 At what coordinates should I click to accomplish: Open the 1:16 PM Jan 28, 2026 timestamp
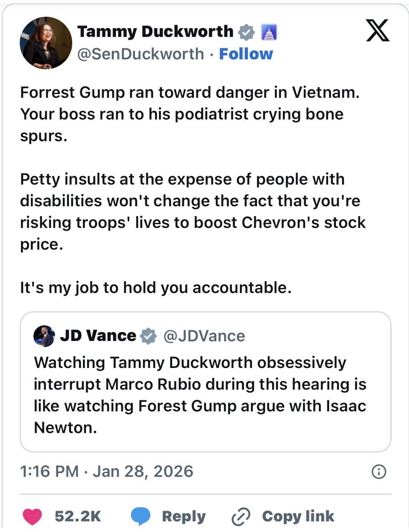pos(106,471)
